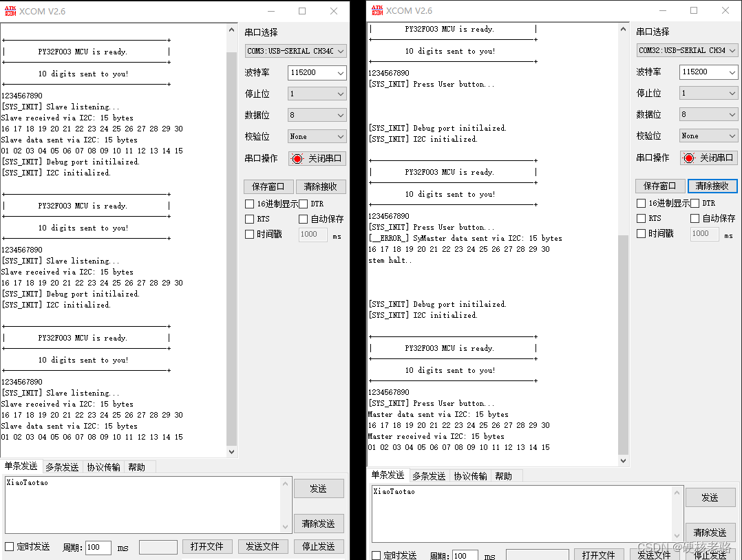Enable 16进制显示 checkbox in left window
Screen dimensions: 742x560
click(249, 204)
